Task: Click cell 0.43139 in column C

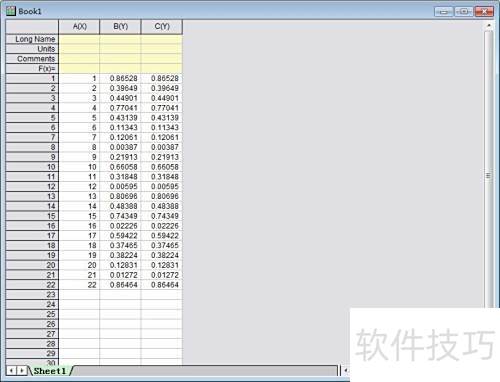Action: (162, 118)
